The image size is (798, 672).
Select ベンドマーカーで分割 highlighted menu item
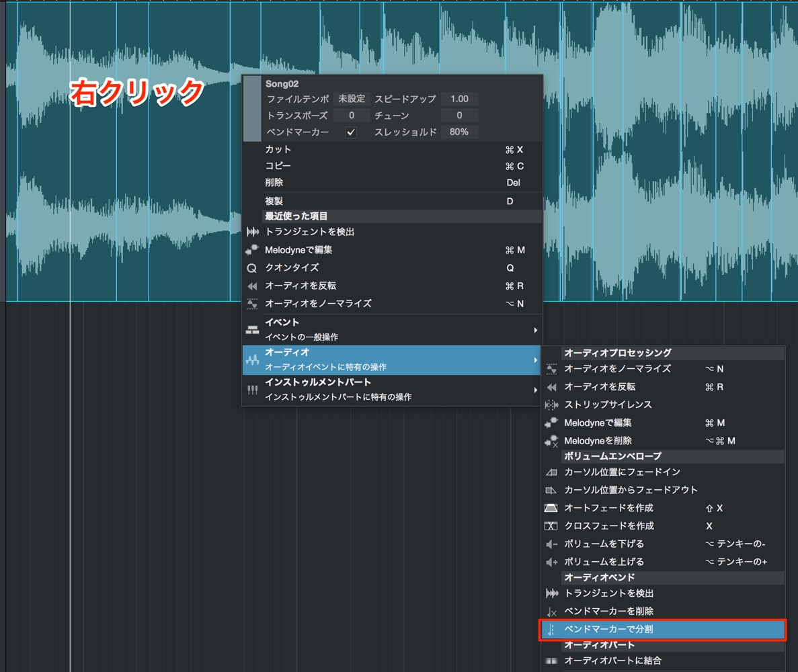click(x=663, y=629)
